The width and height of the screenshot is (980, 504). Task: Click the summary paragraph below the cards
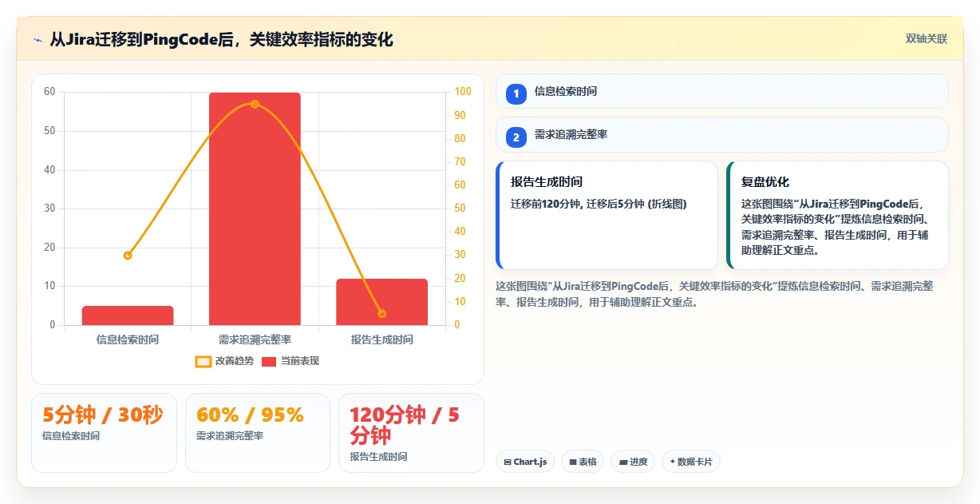tap(714, 294)
